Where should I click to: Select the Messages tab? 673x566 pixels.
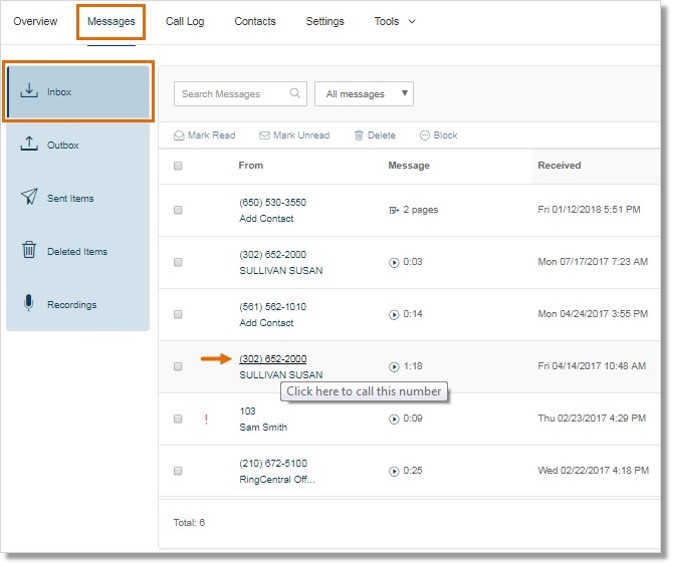[111, 21]
